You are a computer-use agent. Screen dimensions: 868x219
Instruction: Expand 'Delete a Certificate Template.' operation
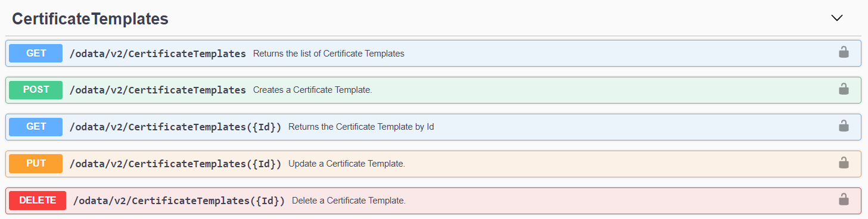[349, 201]
